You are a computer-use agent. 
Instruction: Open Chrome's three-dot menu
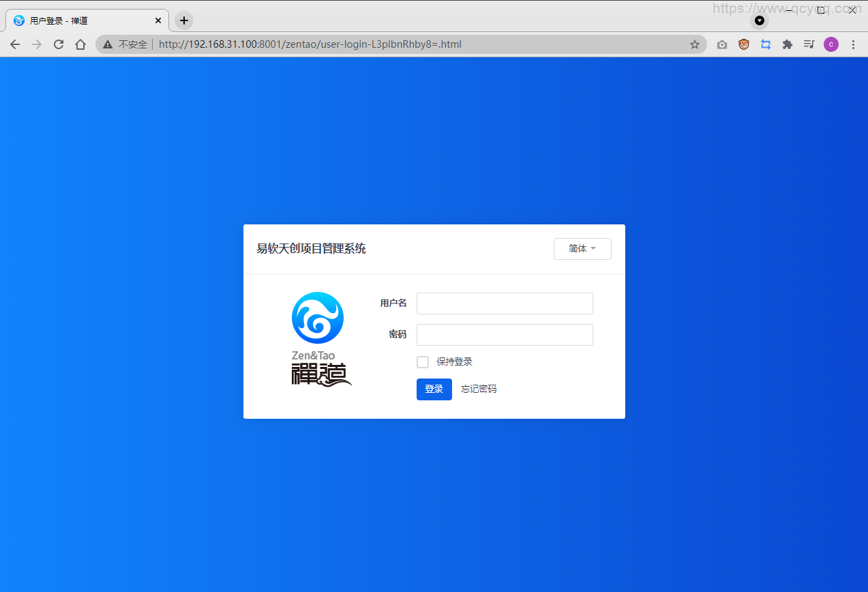click(x=853, y=44)
